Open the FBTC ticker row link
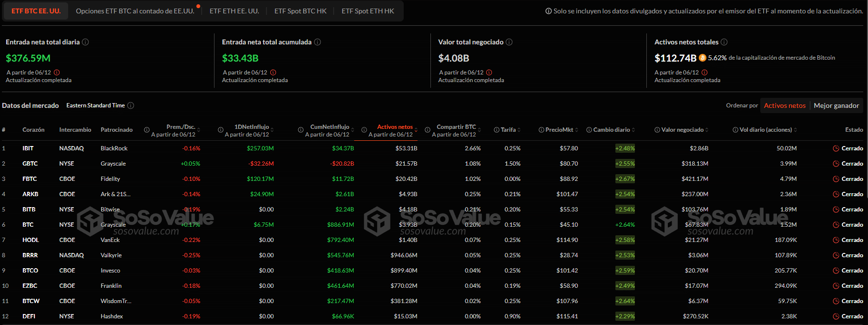The width and height of the screenshot is (868, 325). click(x=30, y=179)
